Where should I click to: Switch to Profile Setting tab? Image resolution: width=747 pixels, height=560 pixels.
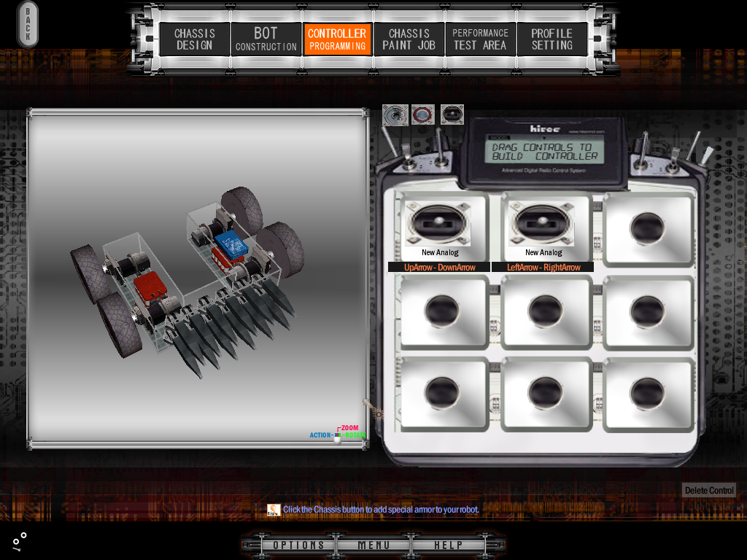click(x=551, y=39)
